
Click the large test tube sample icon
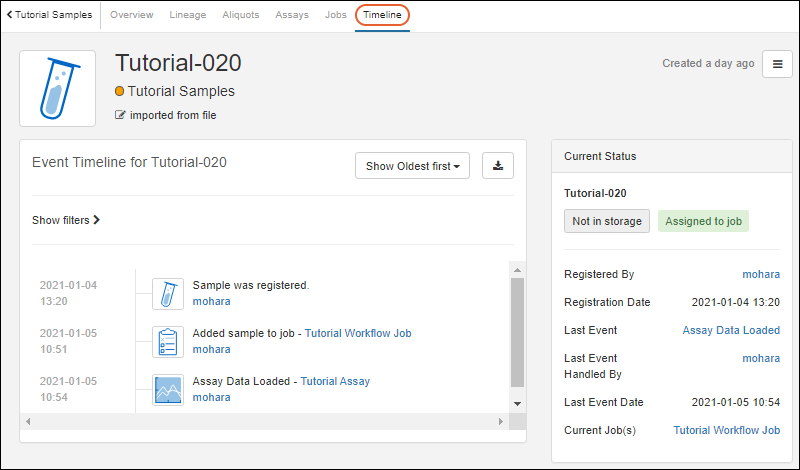pyautogui.click(x=58, y=89)
